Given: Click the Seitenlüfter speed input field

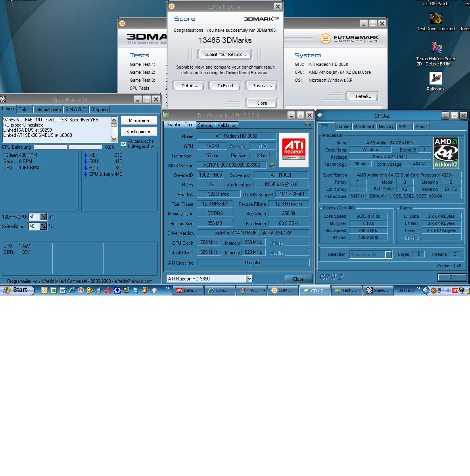Looking at the screenshot, I should point(34,226).
